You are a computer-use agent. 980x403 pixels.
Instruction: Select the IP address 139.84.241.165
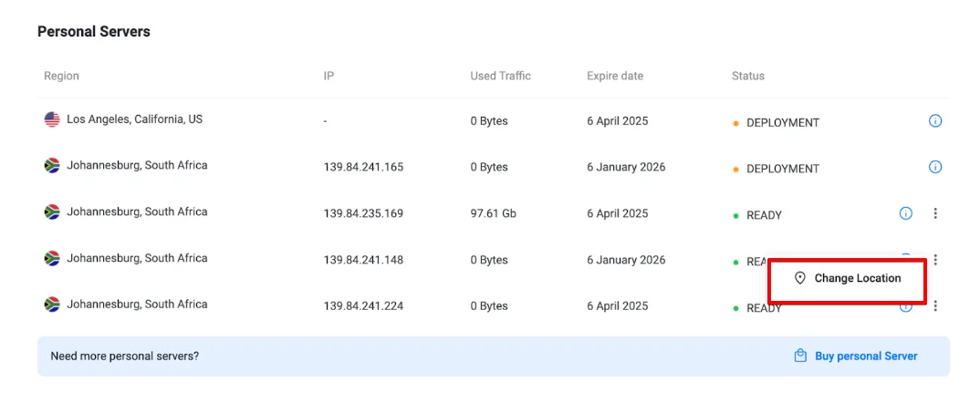pos(363,168)
